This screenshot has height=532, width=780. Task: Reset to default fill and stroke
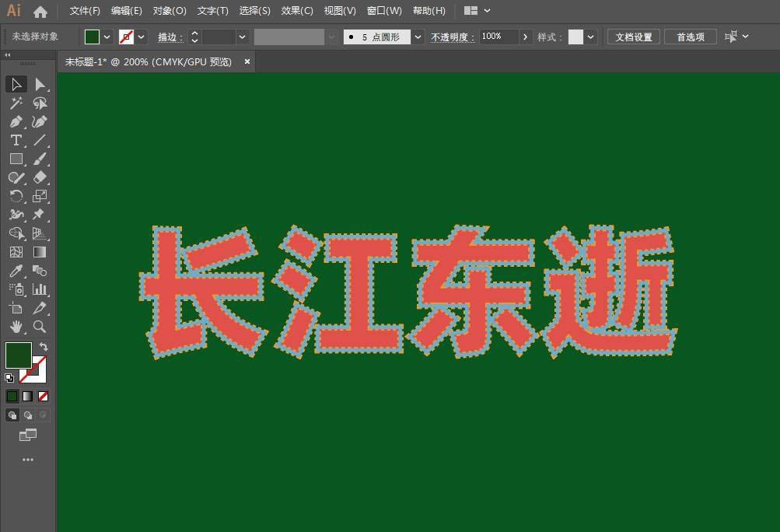[9, 378]
